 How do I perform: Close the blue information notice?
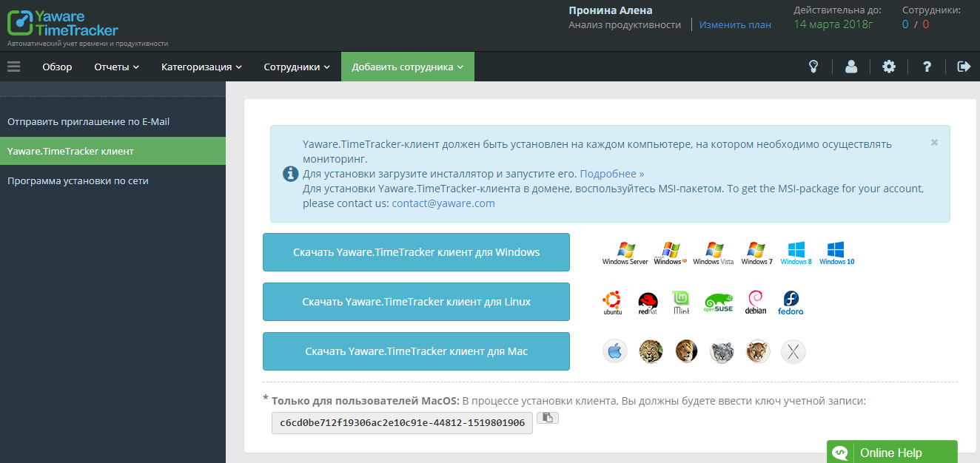[934, 142]
